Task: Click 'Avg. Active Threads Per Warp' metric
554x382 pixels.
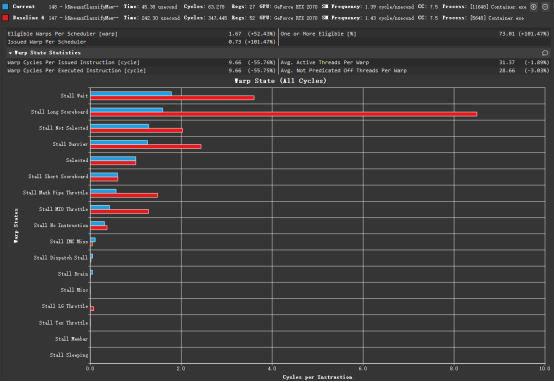Action: tap(325, 63)
